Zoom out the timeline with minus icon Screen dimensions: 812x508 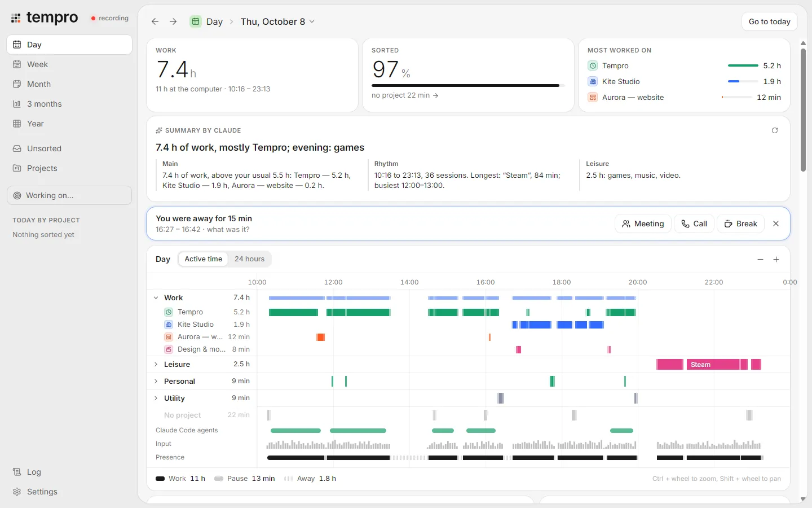pyautogui.click(x=760, y=259)
